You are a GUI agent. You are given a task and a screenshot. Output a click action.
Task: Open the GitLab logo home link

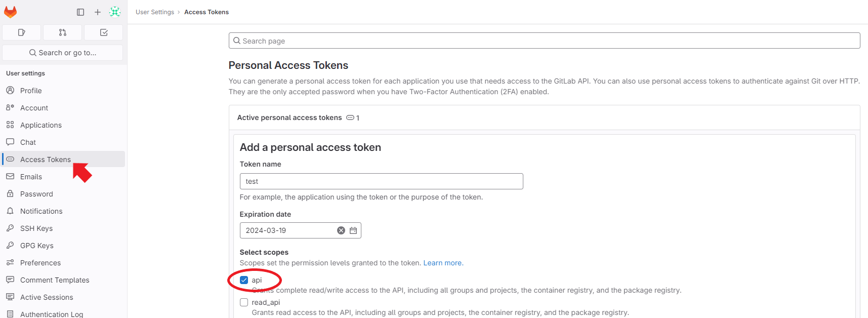coord(10,12)
